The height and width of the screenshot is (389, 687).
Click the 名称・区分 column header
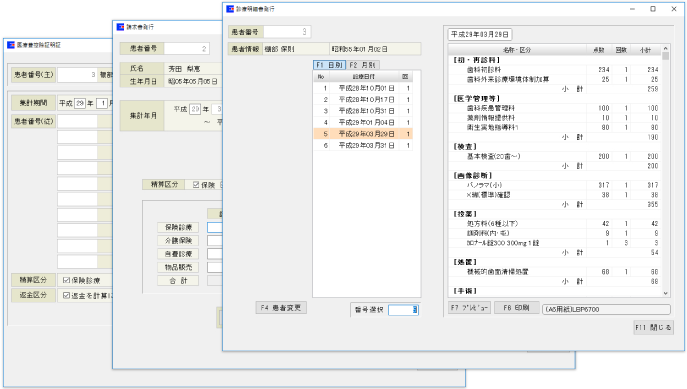tap(517, 50)
